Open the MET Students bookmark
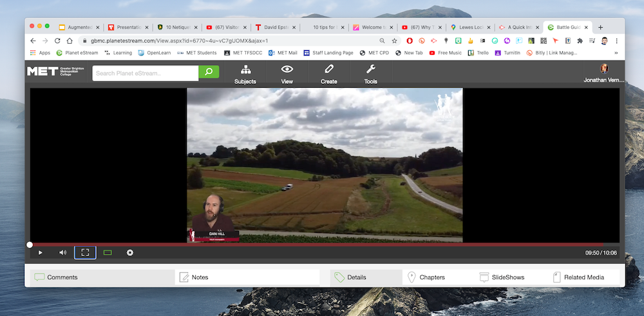644x316 pixels. 196,53
